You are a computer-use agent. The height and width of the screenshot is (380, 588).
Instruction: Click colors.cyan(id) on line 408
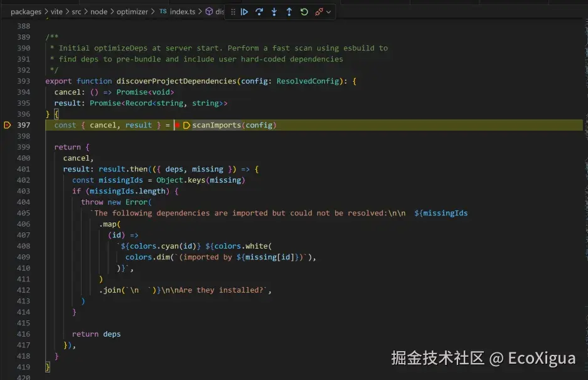pos(163,246)
